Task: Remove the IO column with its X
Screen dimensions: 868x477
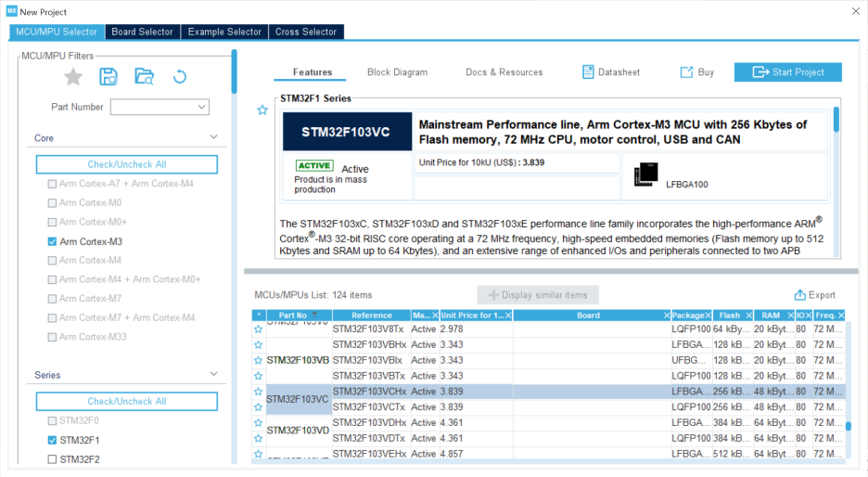Action: tap(809, 316)
